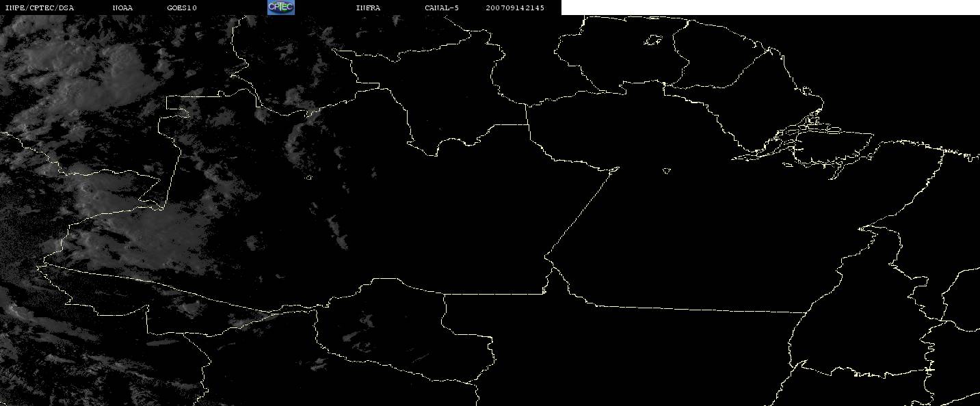980x406 pixels.
Task: Click the NOAA label in header
Action: (122, 8)
